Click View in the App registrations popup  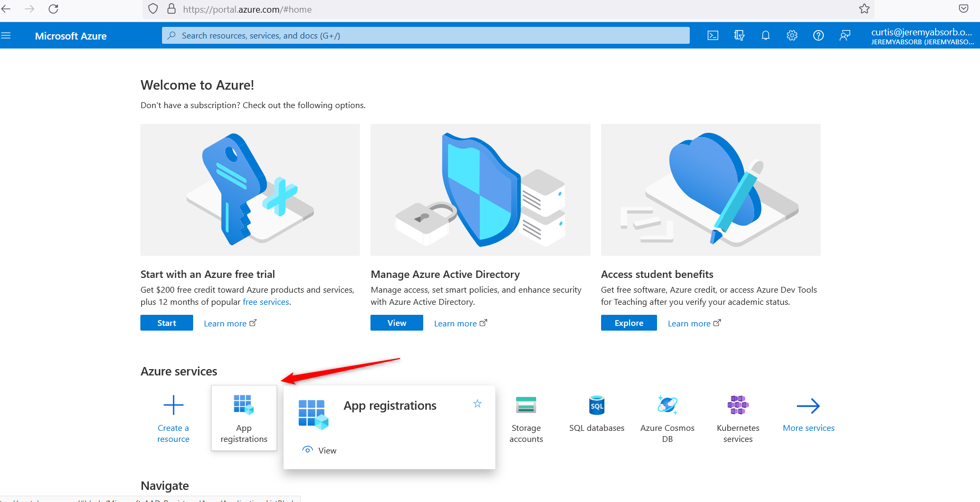(x=320, y=450)
